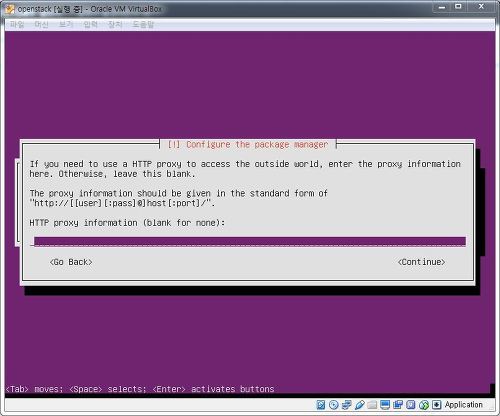Viewport: 500px width, 416px height.
Task: Click the hard disk activity icon in status bar
Action: pyautogui.click(x=320, y=405)
